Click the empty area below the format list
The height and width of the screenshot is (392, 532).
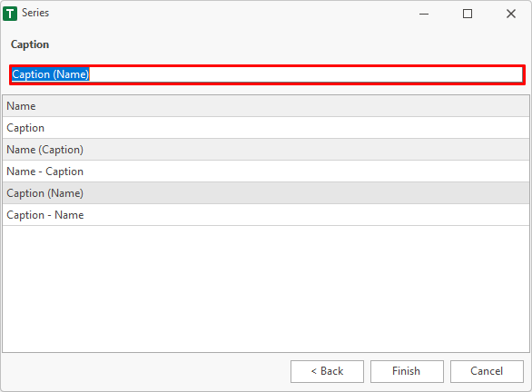[x=266, y=289]
